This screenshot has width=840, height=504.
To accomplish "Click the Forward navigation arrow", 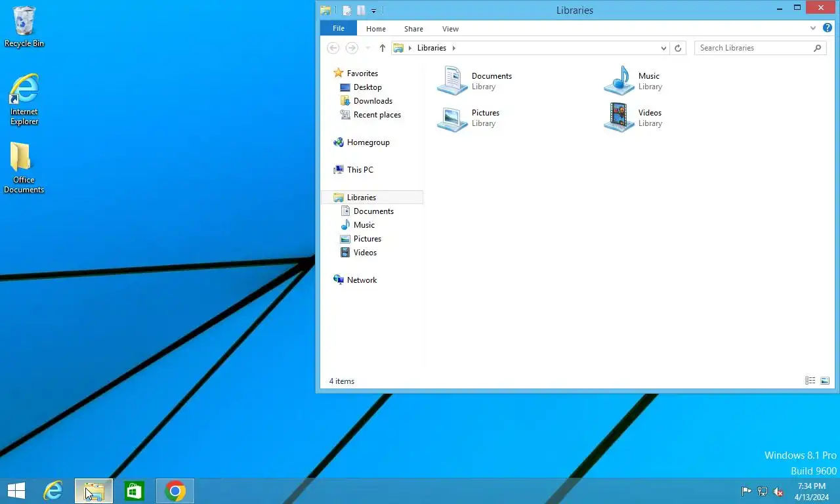I will (x=352, y=48).
